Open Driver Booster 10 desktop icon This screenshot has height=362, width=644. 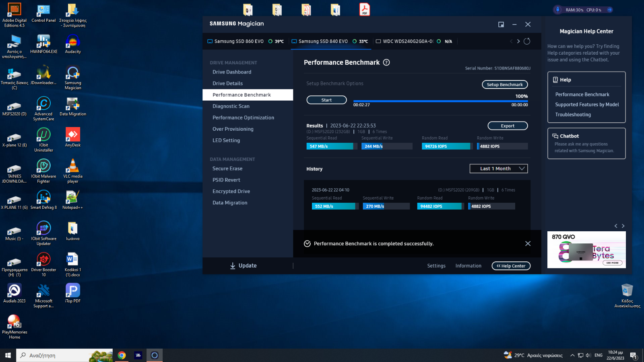43,265
